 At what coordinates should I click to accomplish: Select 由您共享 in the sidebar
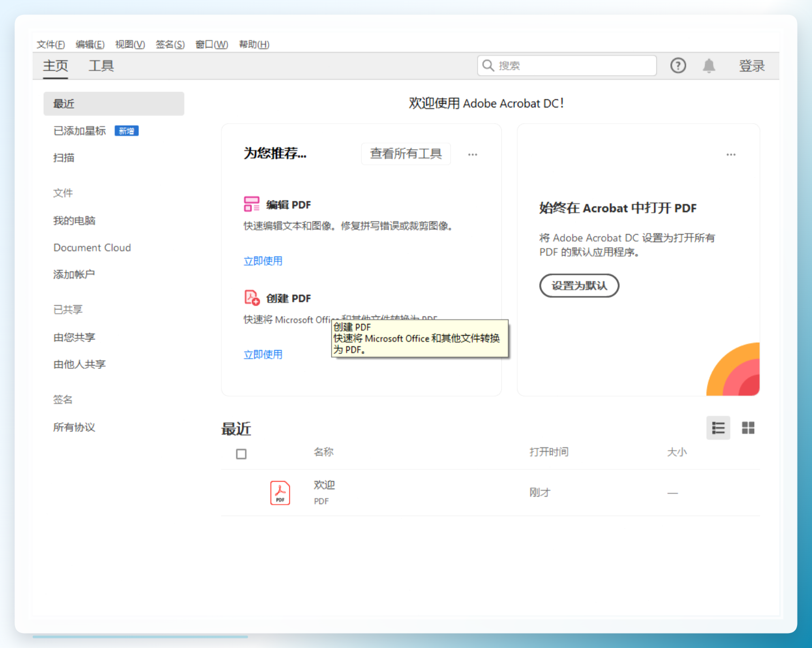[74, 337]
